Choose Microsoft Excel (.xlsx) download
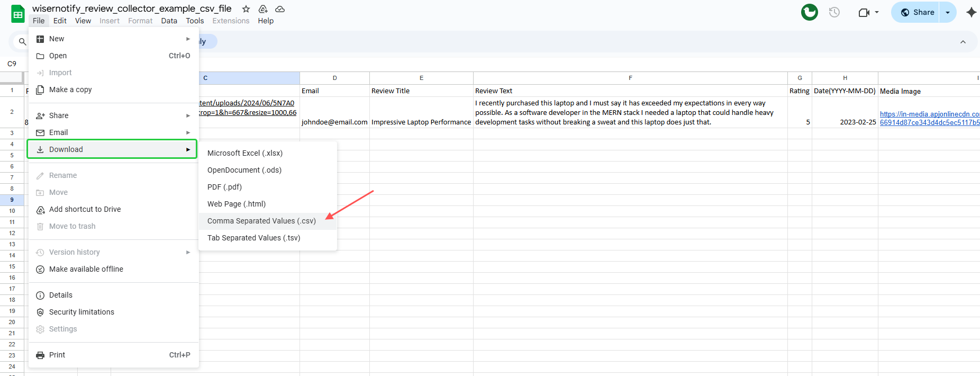Screen dimensions: 980x376 pos(245,153)
